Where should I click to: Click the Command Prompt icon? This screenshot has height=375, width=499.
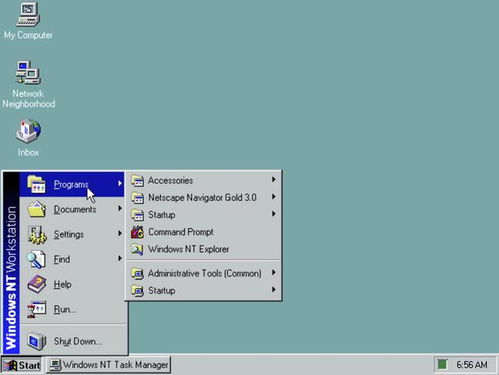click(137, 232)
